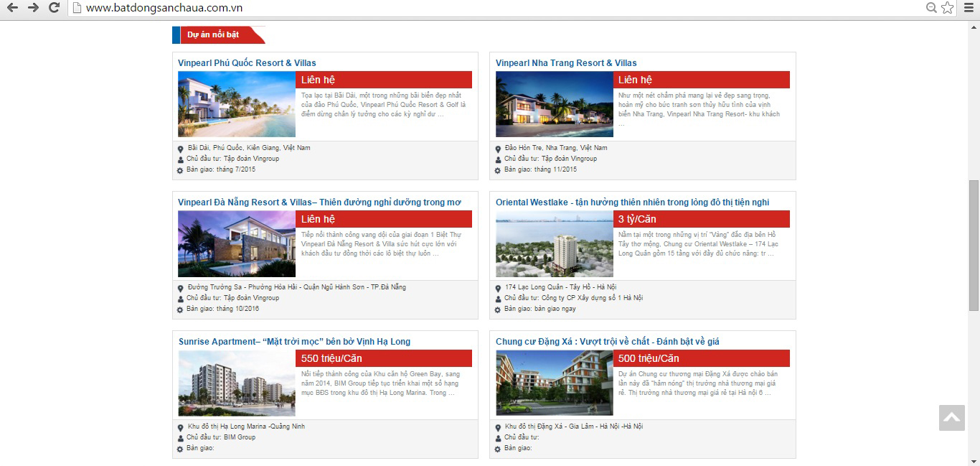Image resolution: width=980 pixels, height=466 pixels.
Task: Click Vinpearl Nha Trang night villa thumbnail
Action: pos(555,104)
